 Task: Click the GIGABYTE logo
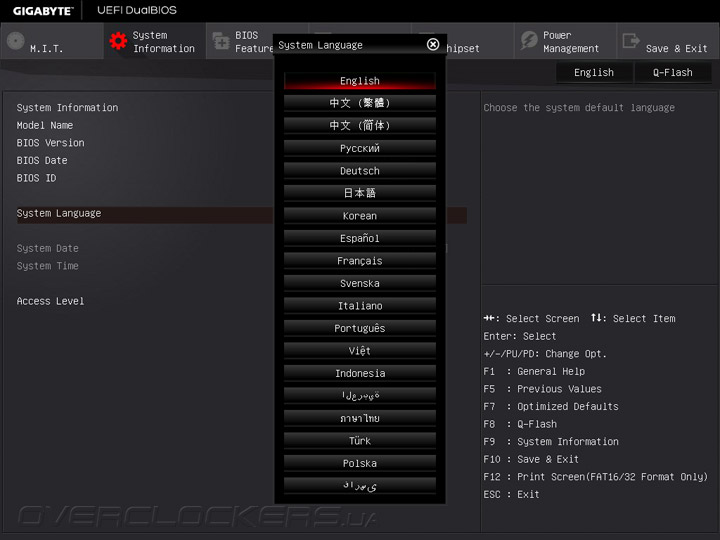[x=43, y=11]
